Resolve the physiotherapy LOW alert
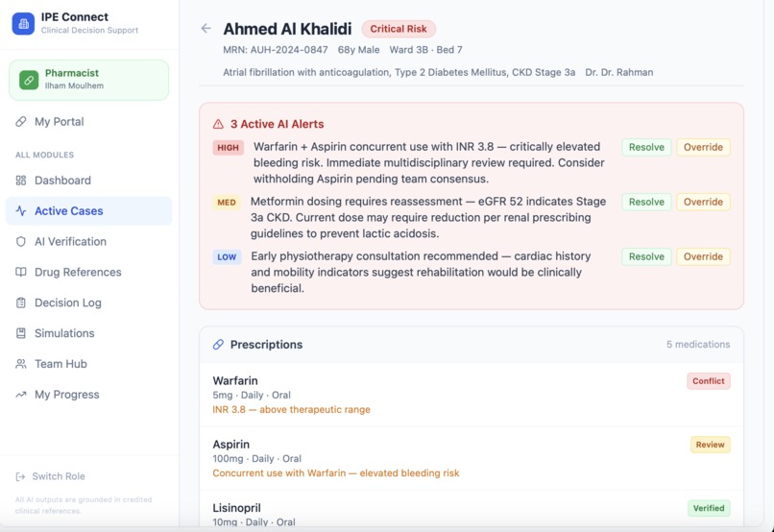The height and width of the screenshot is (532, 774). (646, 256)
